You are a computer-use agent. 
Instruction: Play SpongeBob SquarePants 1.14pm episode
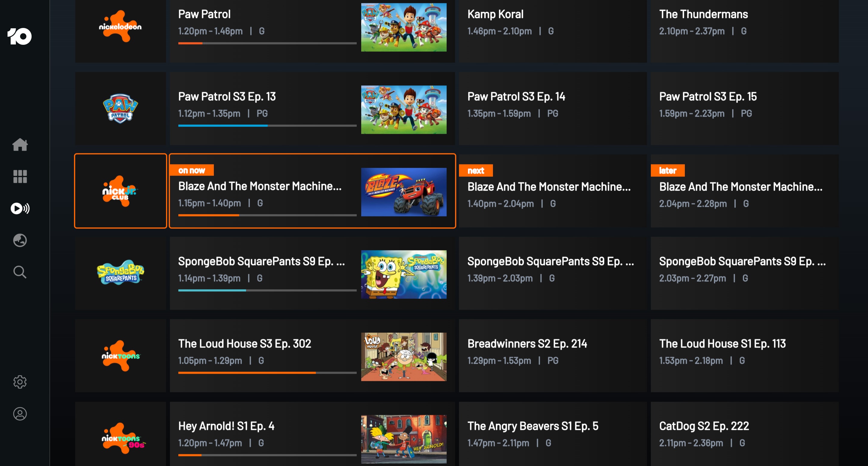312,273
